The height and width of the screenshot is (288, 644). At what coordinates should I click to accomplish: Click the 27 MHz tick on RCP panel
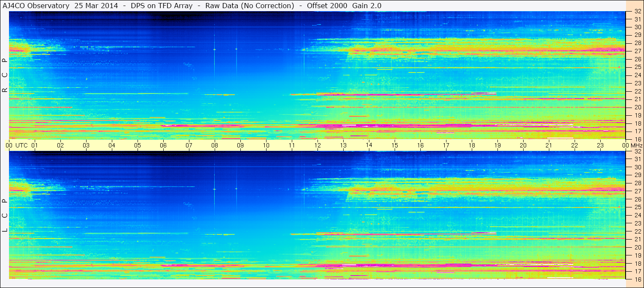click(x=637, y=51)
